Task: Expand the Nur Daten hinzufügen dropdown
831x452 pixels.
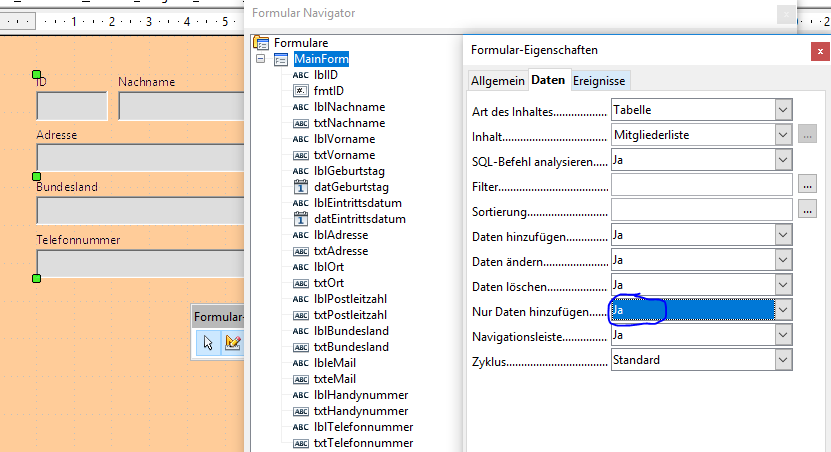Action: 783,310
